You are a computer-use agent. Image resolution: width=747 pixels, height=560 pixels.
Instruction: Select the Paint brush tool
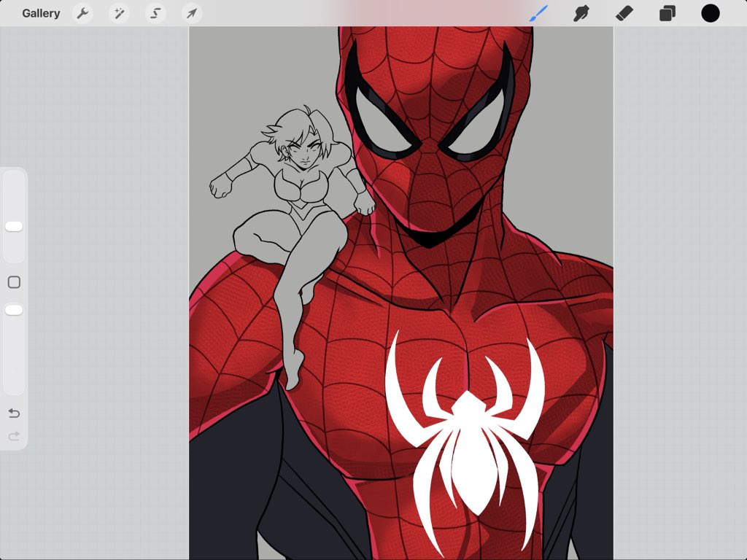(x=539, y=13)
